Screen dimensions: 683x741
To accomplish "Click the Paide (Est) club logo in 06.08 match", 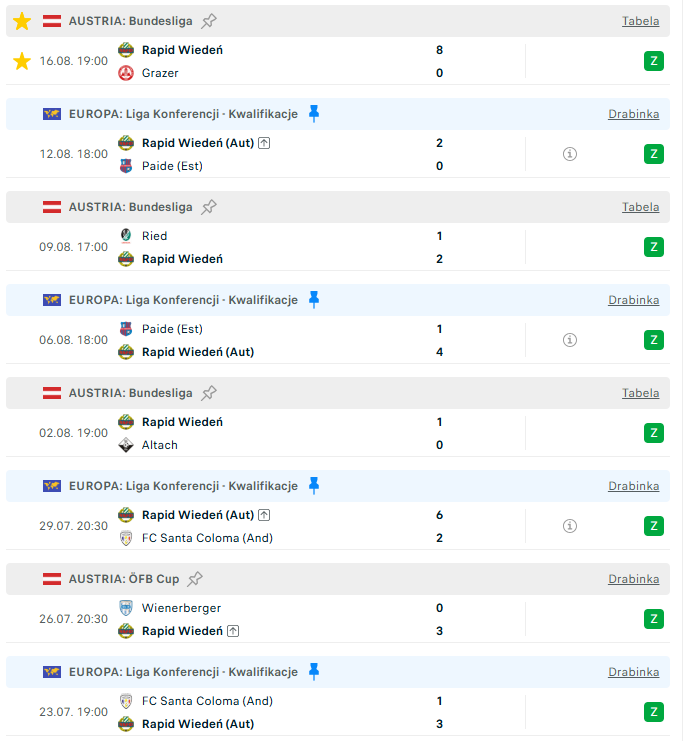I will pyautogui.click(x=126, y=329).
